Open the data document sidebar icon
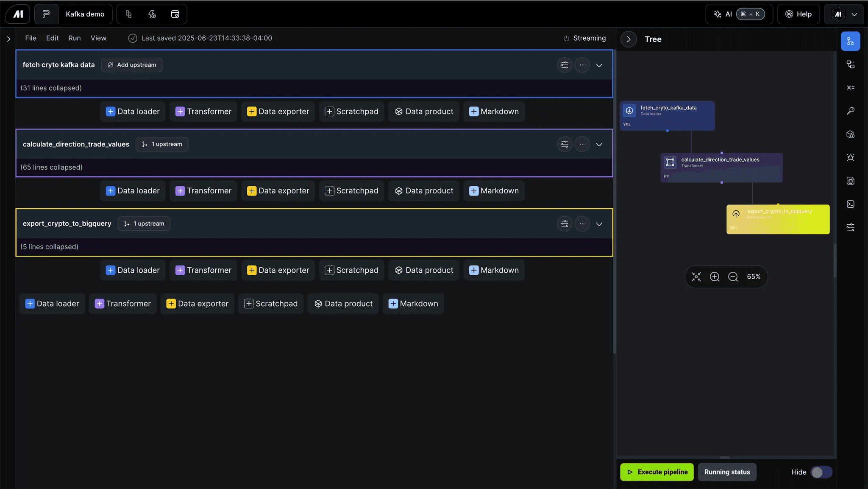The width and height of the screenshot is (868, 489). pyautogui.click(x=850, y=181)
